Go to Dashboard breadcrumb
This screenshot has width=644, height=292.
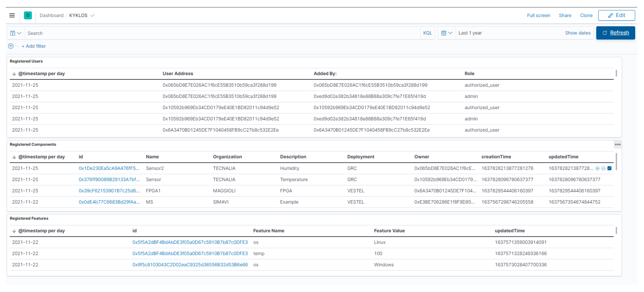52,15
